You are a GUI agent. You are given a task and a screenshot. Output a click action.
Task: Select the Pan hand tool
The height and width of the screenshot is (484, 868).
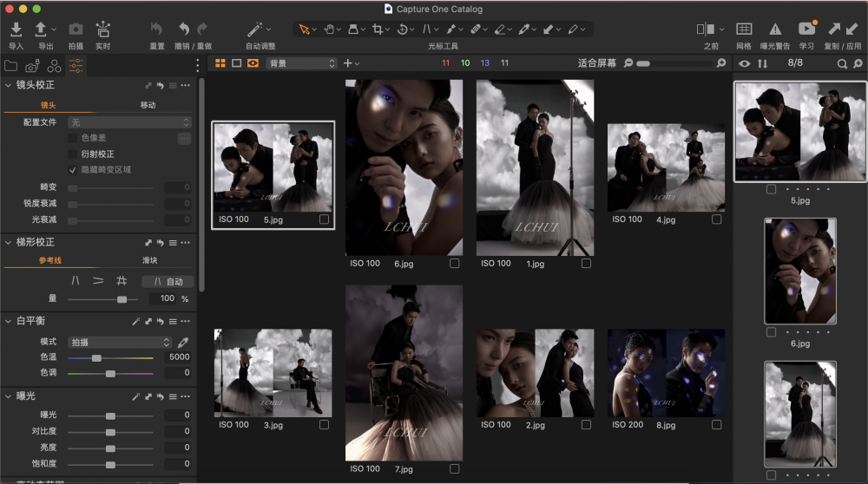(x=330, y=29)
